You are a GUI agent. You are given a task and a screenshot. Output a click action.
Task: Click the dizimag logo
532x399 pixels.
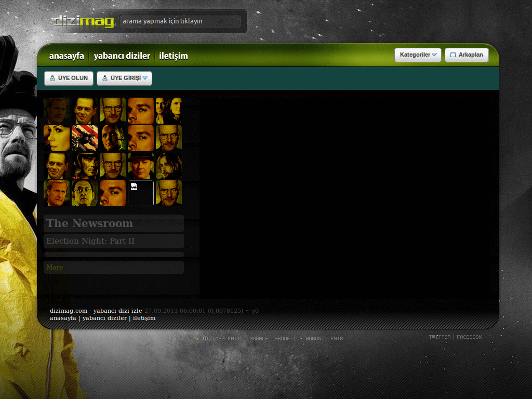pyautogui.click(x=84, y=21)
